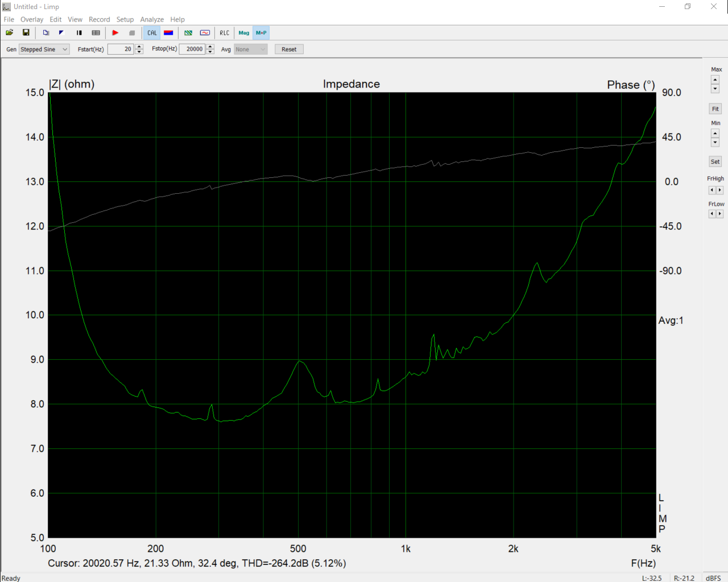Click the impedance peak near 500 Hz
This screenshot has height=582, width=728.
coord(300,361)
